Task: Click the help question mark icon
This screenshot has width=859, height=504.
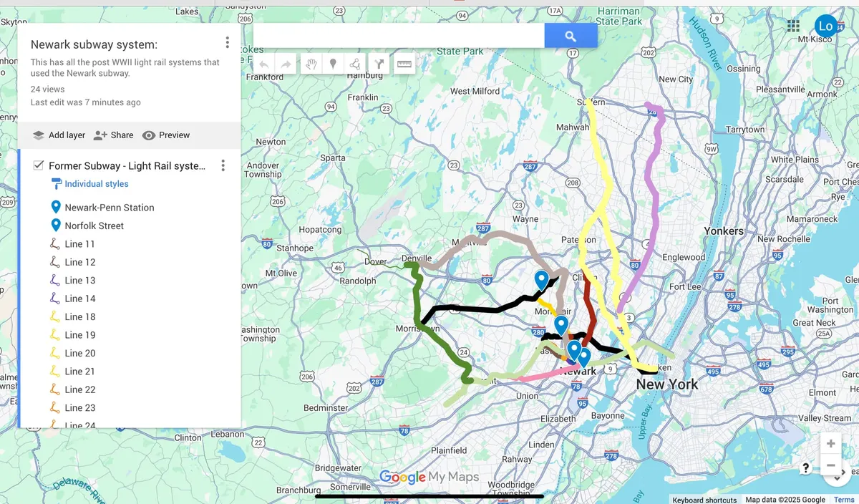Action: coord(806,468)
